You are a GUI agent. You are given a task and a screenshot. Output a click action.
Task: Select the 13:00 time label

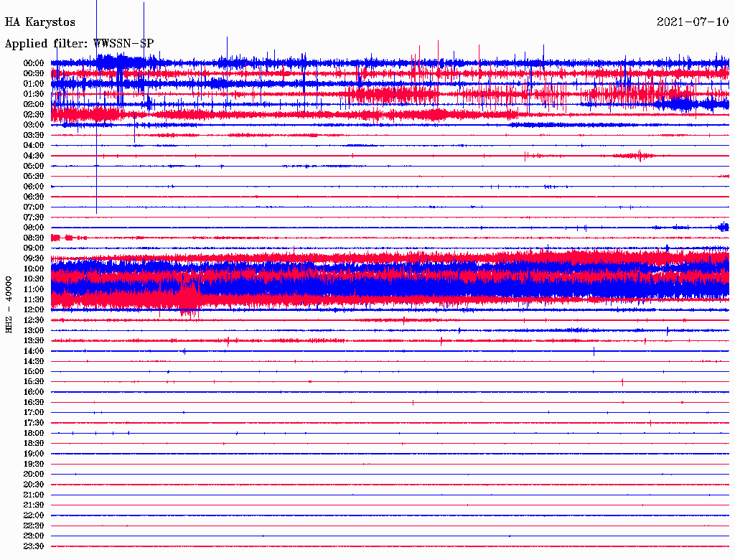click(x=34, y=331)
